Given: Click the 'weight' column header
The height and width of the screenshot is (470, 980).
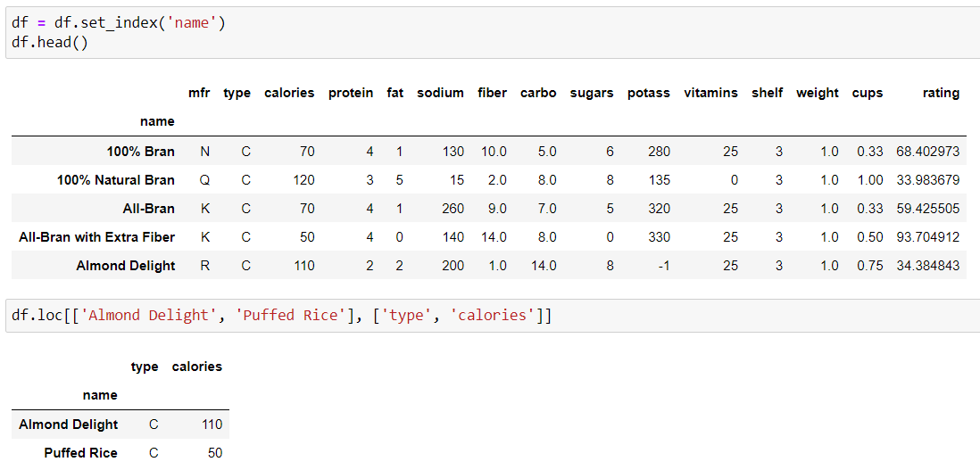Looking at the screenshot, I should (x=818, y=94).
